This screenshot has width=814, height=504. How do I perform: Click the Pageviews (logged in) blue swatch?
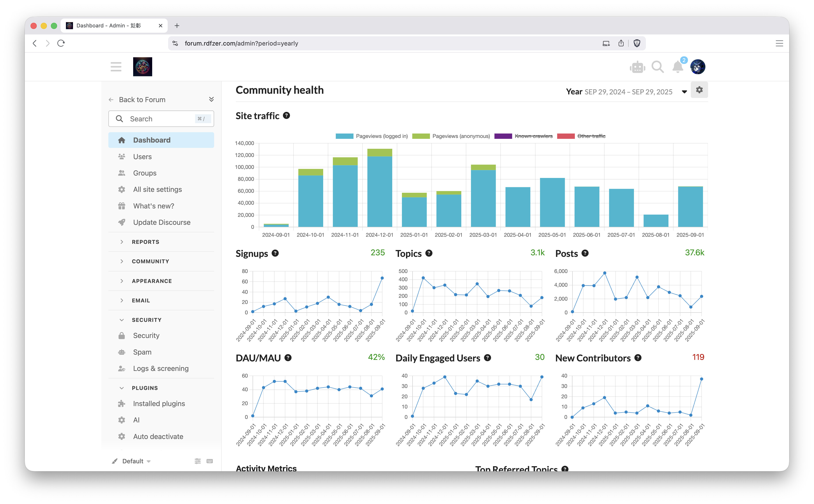[x=344, y=136]
